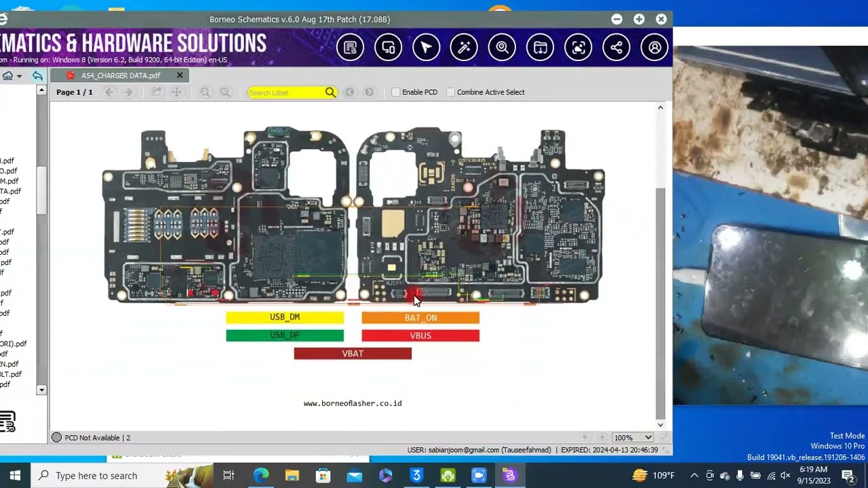Show hidden system tray icons
The height and width of the screenshot is (488, 868).
tap(694, 476)
